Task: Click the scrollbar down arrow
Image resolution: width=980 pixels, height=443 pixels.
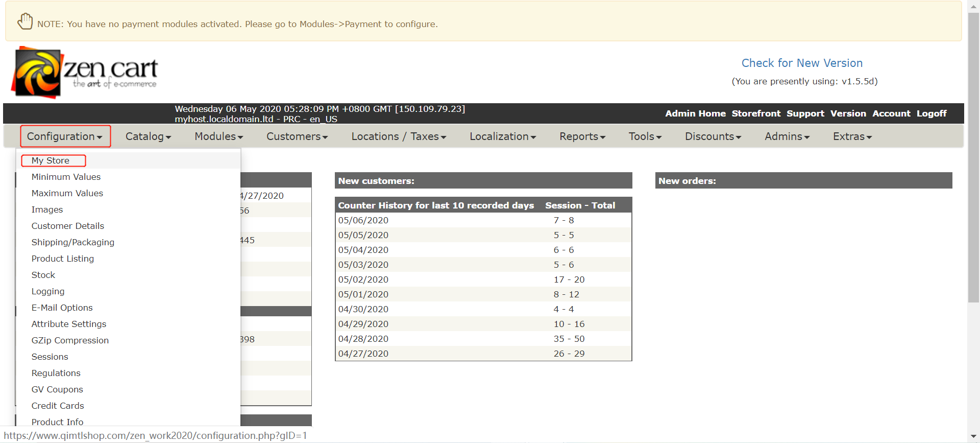Action: 974,437
